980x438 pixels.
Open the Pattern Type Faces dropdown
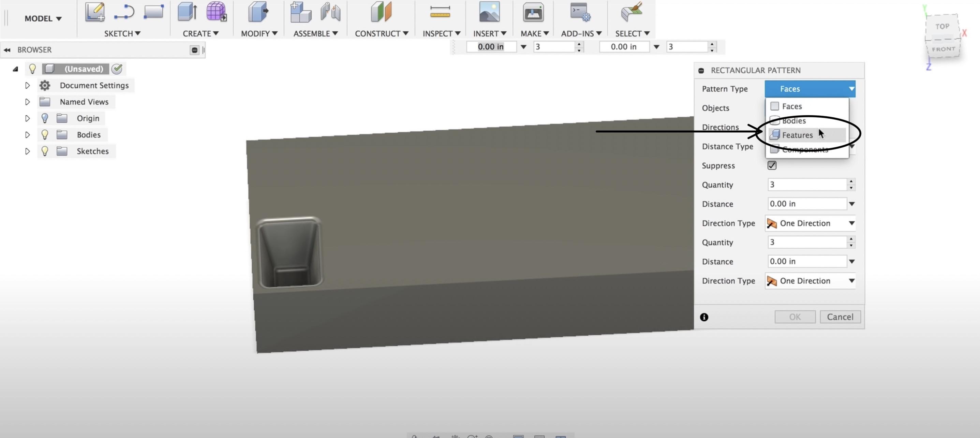click(810, 89)
